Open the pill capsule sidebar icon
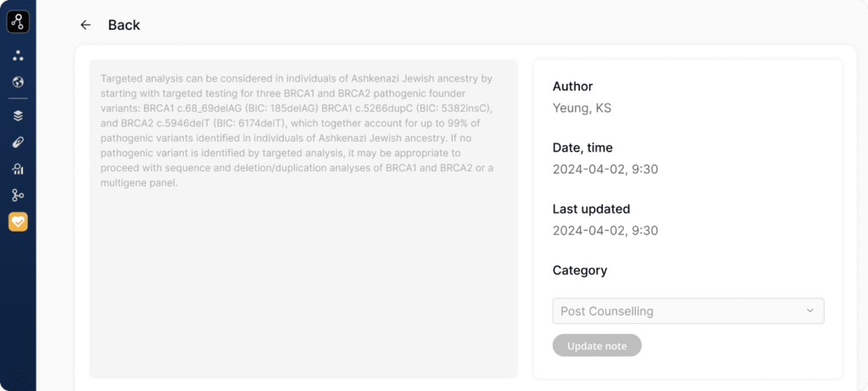This screenshot has height=391, width=868. (18, 142)
